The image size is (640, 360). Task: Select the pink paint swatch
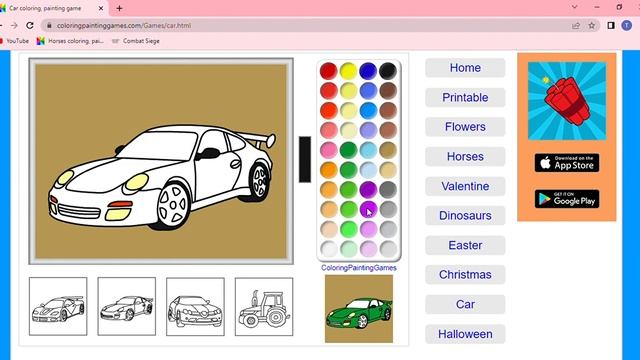point(328,150)
